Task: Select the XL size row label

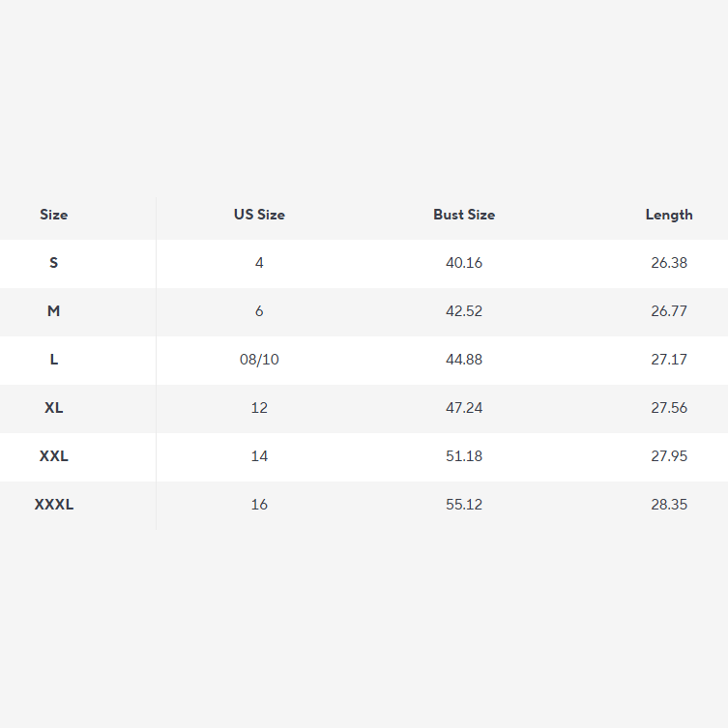Action: click(54, 408)
